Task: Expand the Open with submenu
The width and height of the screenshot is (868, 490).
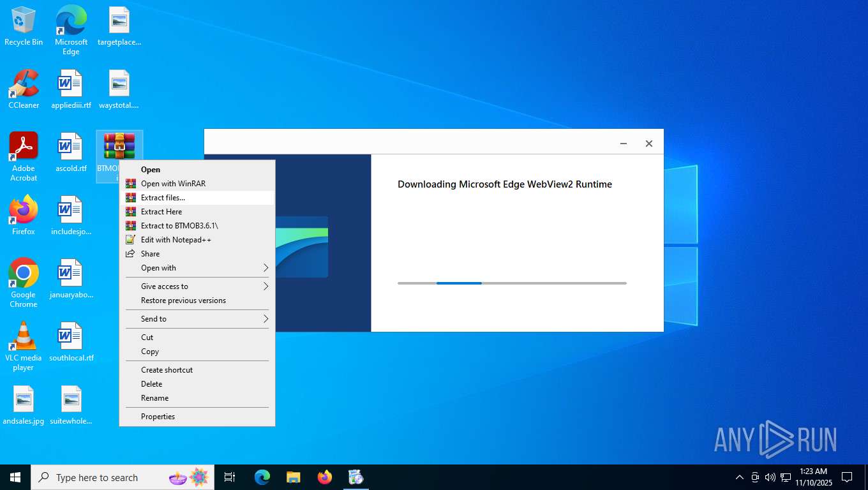Action: [197, 268]
